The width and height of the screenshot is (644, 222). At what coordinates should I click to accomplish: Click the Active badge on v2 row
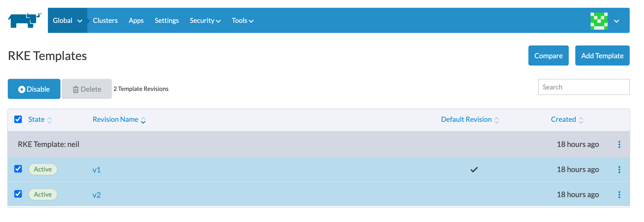[43, 194]
